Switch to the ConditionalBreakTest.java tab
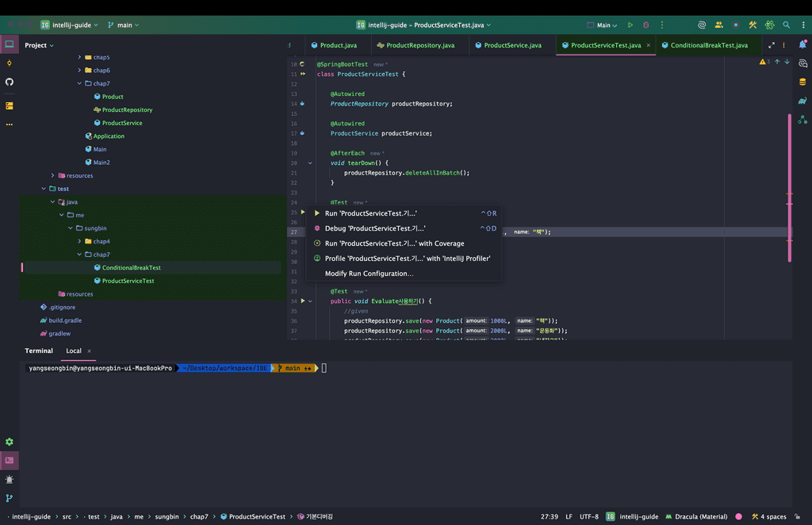The height and width of the screenshot is (525, 812). (x=708, y=45)
